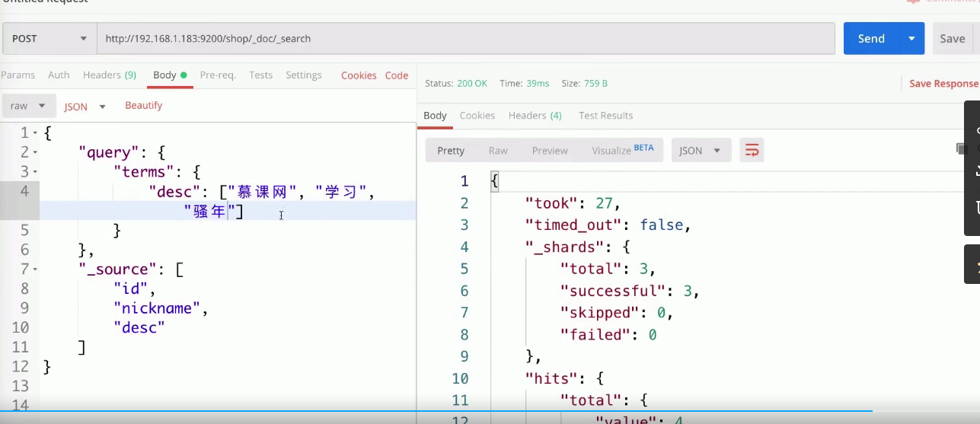Click the "id" entry on line 8

[131, 289]
